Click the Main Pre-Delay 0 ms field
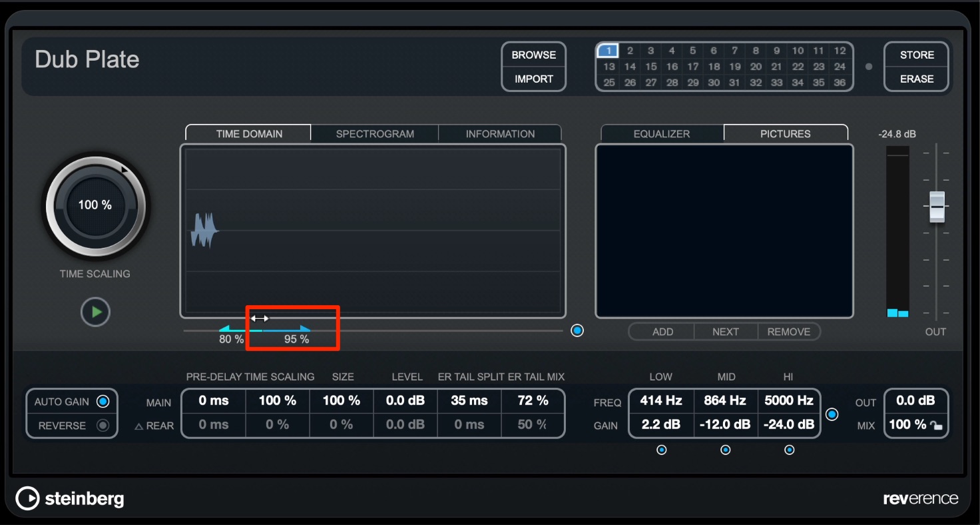Screen dimensions: 980x525 coord(214,400)
